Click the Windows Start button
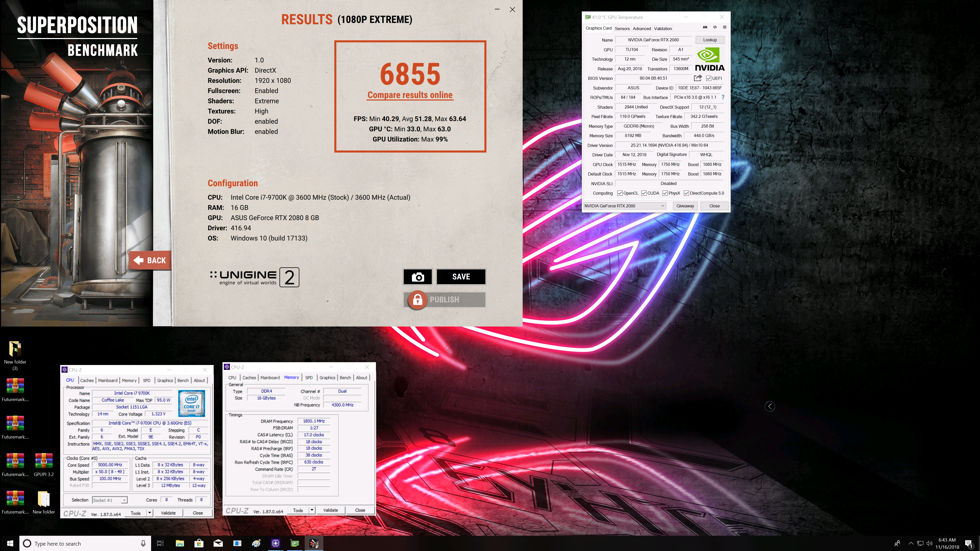This screenshot has height=551, width=980. tap(10, 543)
